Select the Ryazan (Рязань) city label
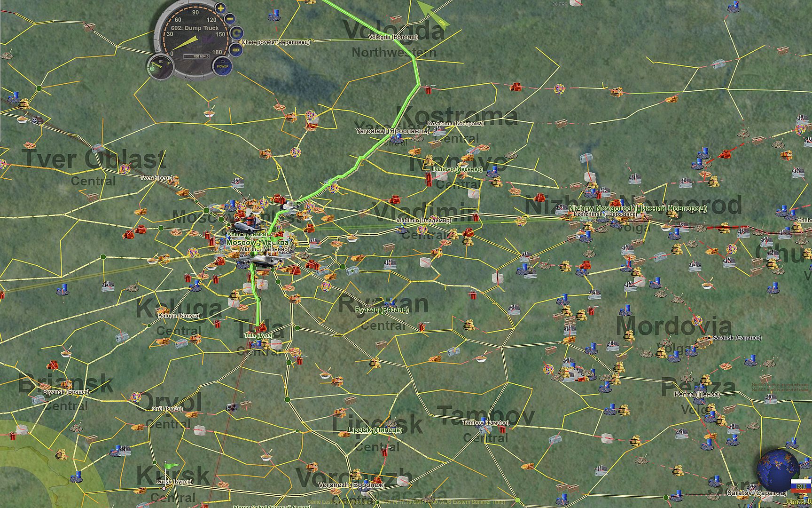 click(x=382, y=310)
